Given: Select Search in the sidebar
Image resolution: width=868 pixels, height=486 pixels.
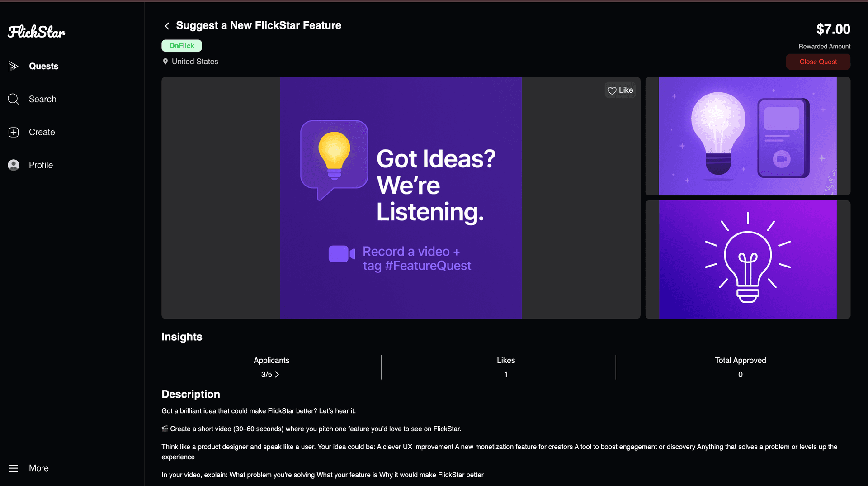Looking at the screenshot, I should [42, 99].
